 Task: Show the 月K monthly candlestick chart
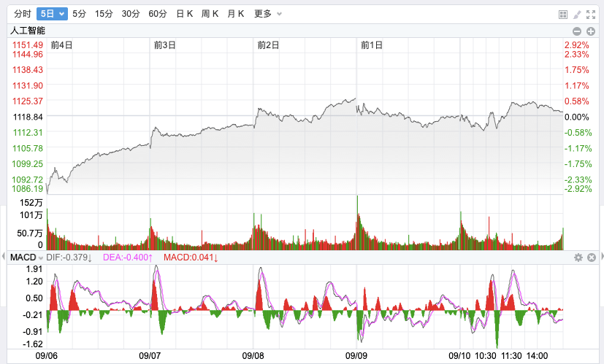pos(235,14)
